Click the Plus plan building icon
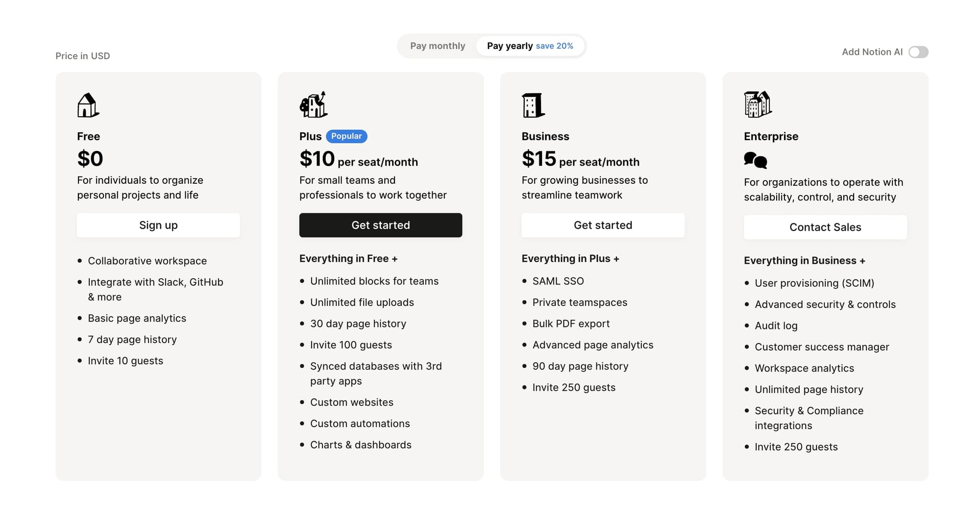 pyautogui.click(x=313, y=104)
